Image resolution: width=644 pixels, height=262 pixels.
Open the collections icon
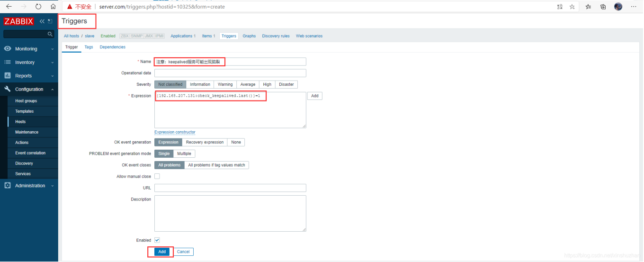[603, 7]
